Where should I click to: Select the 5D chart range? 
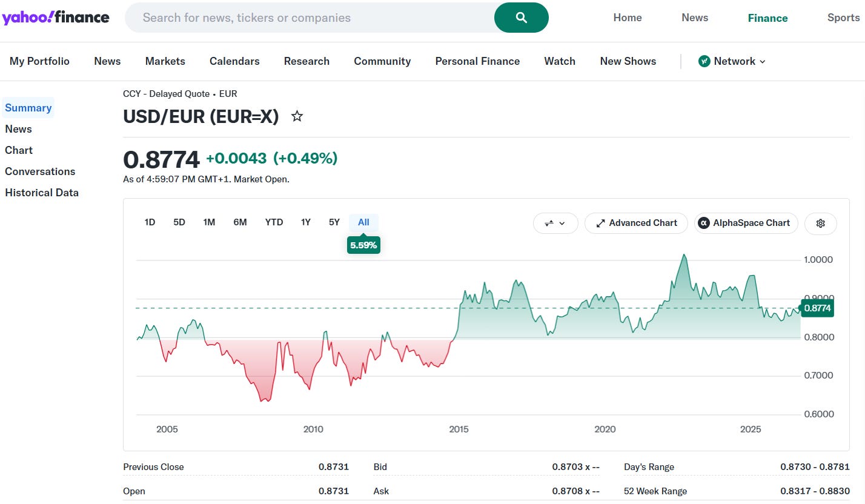(179, 222)
